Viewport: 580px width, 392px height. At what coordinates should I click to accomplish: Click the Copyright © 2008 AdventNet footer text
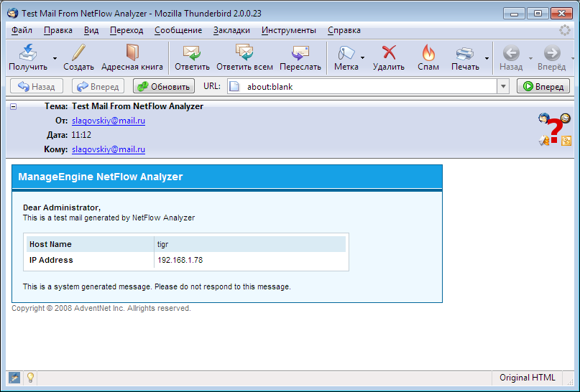coord(101,308)
